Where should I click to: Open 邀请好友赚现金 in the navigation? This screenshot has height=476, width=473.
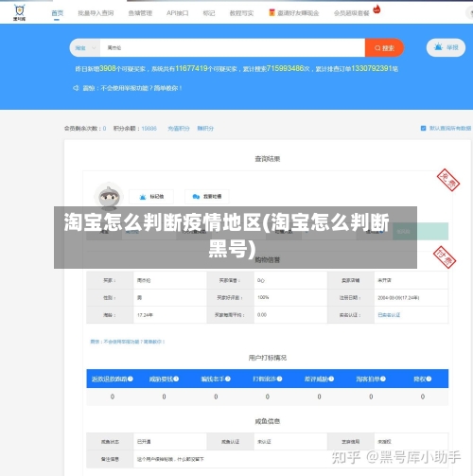click(298, 13)
